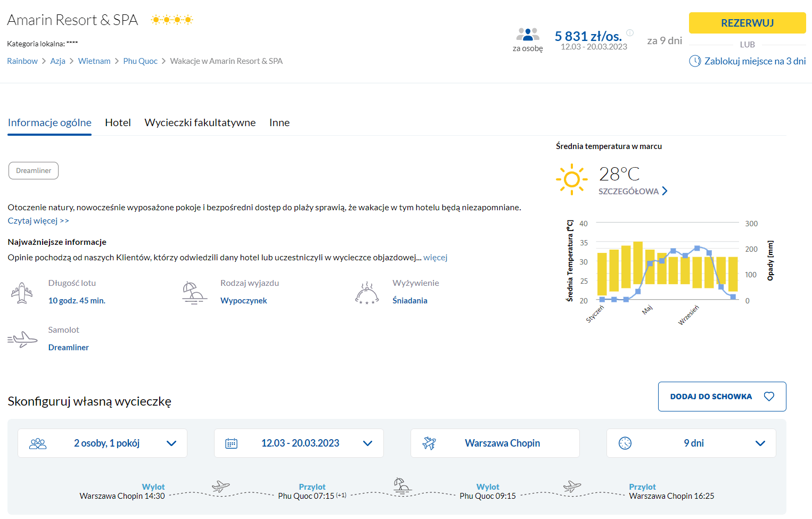Image resolution: width=812 pixels, height=519 pixels.
Task: Click the clock icon in duration selector
Action: pos(625,443)
